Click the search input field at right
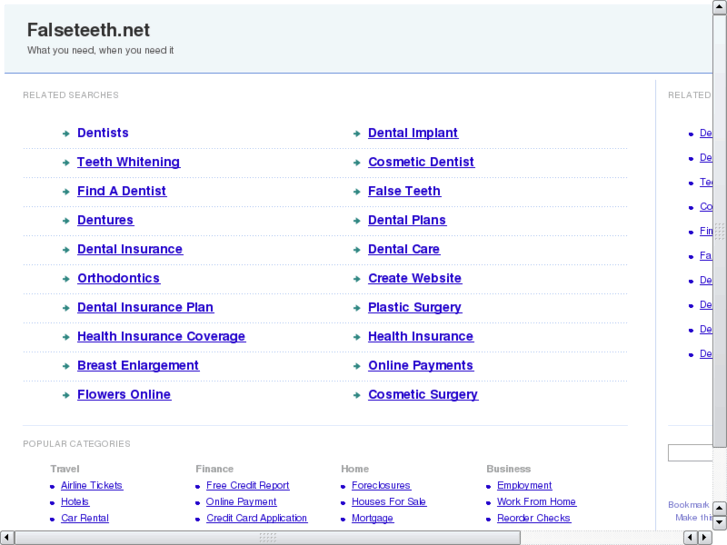The height and width of the screenshot is (545, 727). (690, 453)
